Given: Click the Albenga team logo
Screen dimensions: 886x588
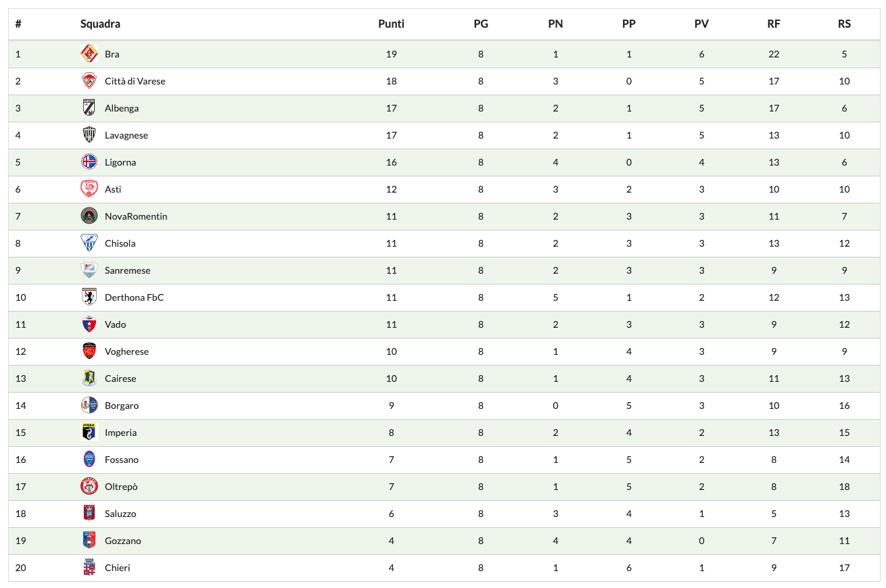Looking at the screenshot, I should pos(89,108).
